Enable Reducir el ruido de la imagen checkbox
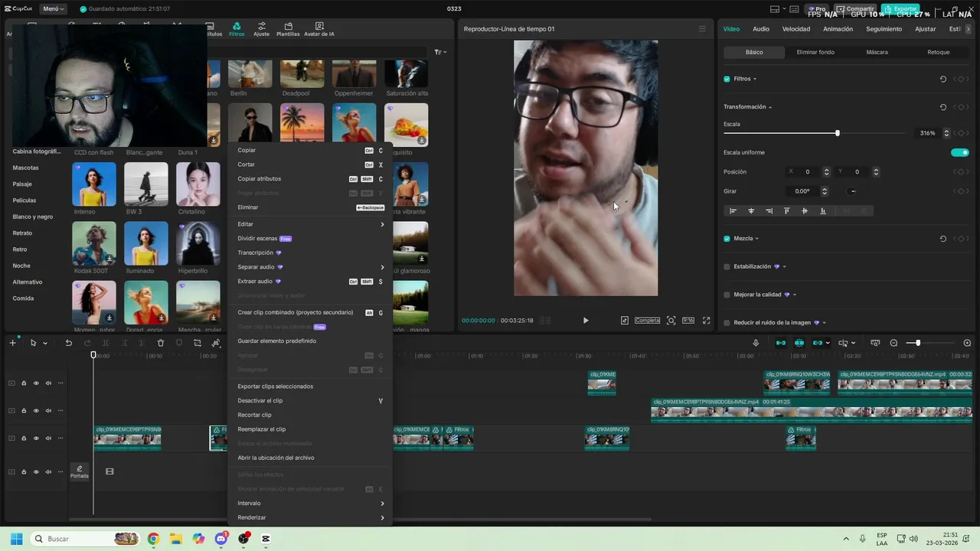The image size is (980, 551). pyautogui.click(x=727, y=323)
